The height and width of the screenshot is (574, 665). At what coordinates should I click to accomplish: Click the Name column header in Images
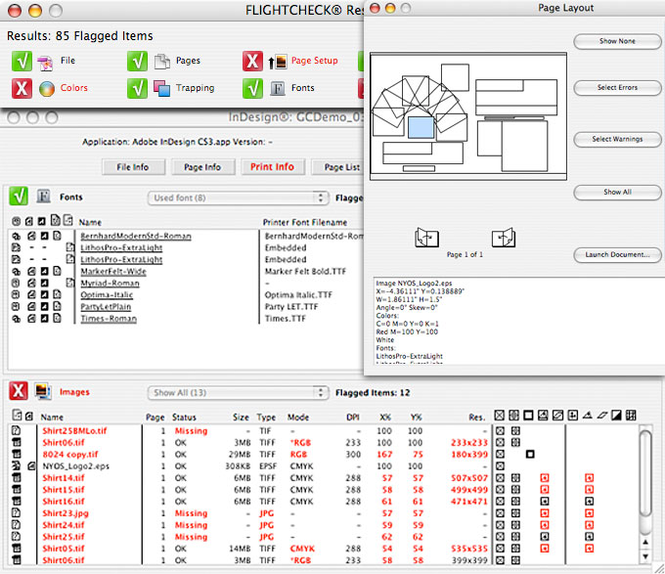pyautogui.click(x=52, y=417)
